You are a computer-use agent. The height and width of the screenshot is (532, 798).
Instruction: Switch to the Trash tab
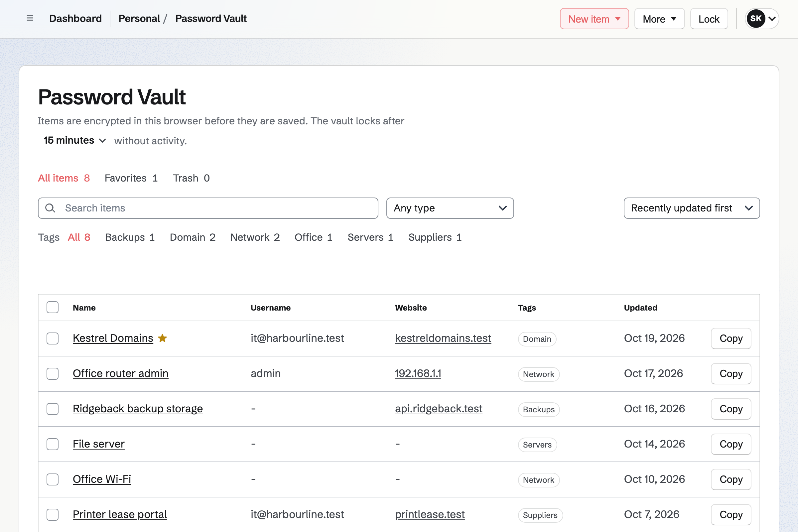pyautogui.click(x=192, y=178)
